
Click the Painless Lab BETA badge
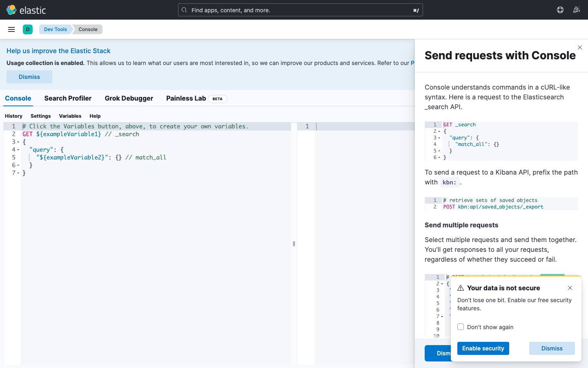(218, 99)
